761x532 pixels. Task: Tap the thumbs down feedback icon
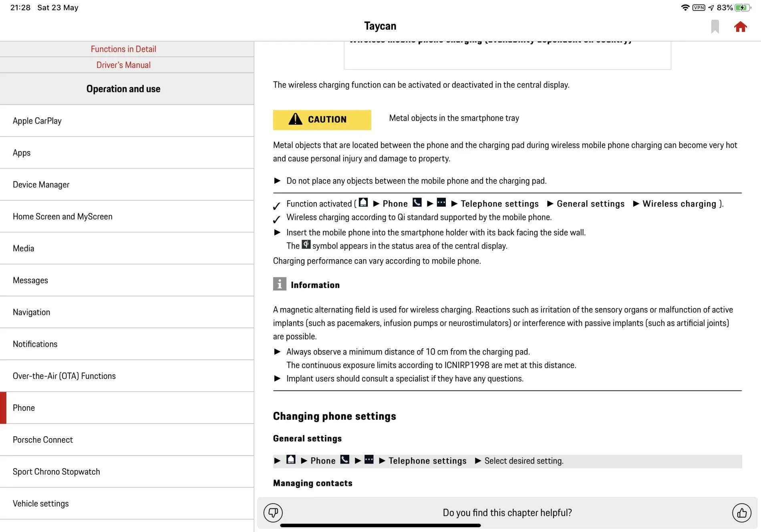click(x=273, y=512)
